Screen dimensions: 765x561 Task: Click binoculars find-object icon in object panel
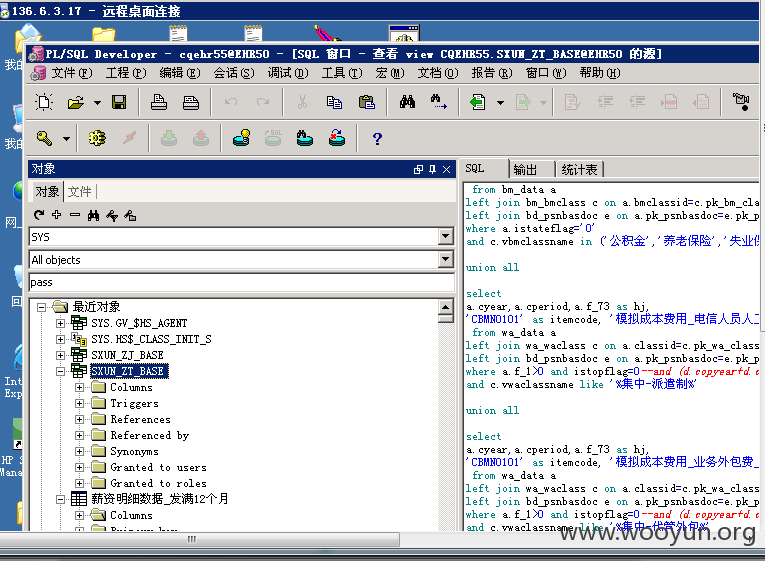[x=93, y=215]
